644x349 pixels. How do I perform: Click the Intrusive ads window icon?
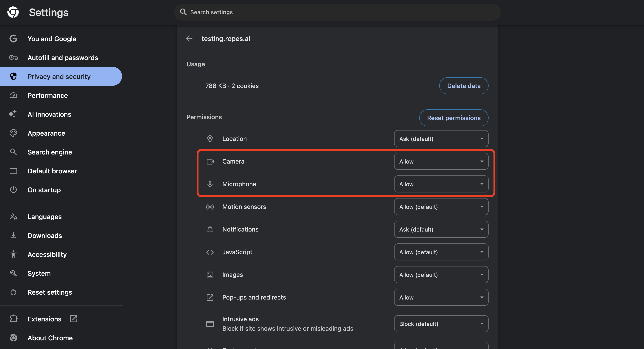(x=210, y=324)
